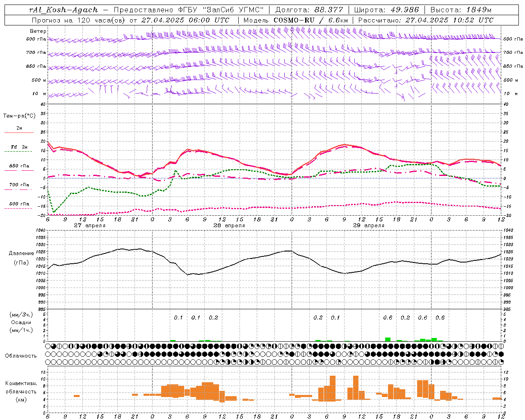Click the 27 апреля date label
The height and width of the screenshot is (420, 525).
click(x=89, y=225)
